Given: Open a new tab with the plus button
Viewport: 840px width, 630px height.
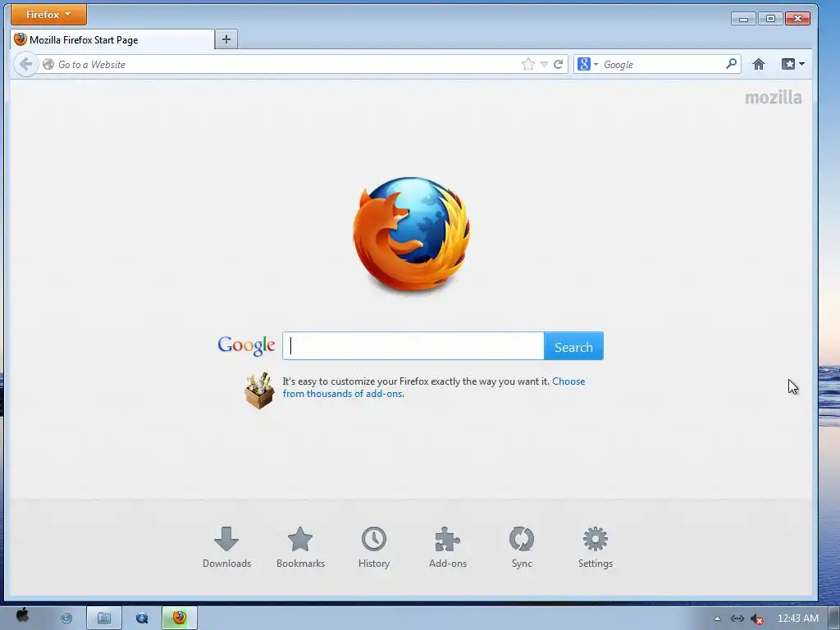Looking at the screenshot, I should click(x=226, y=39).
